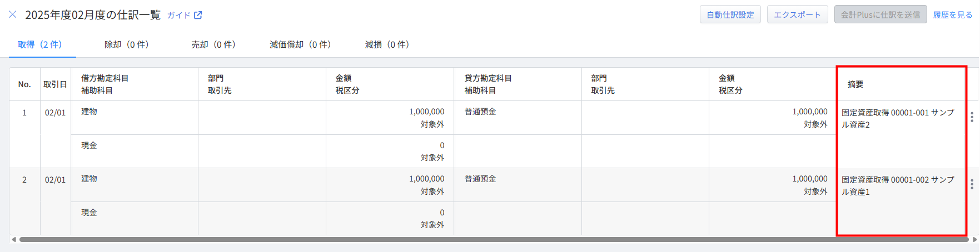Open the three-dot menu for journal row 1
Viewport: 980px width, 252px height.
tap(972, 117)
